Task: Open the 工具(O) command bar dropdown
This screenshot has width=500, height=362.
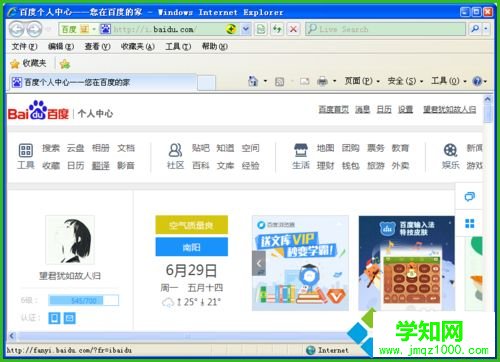Action: pos(449,81)
